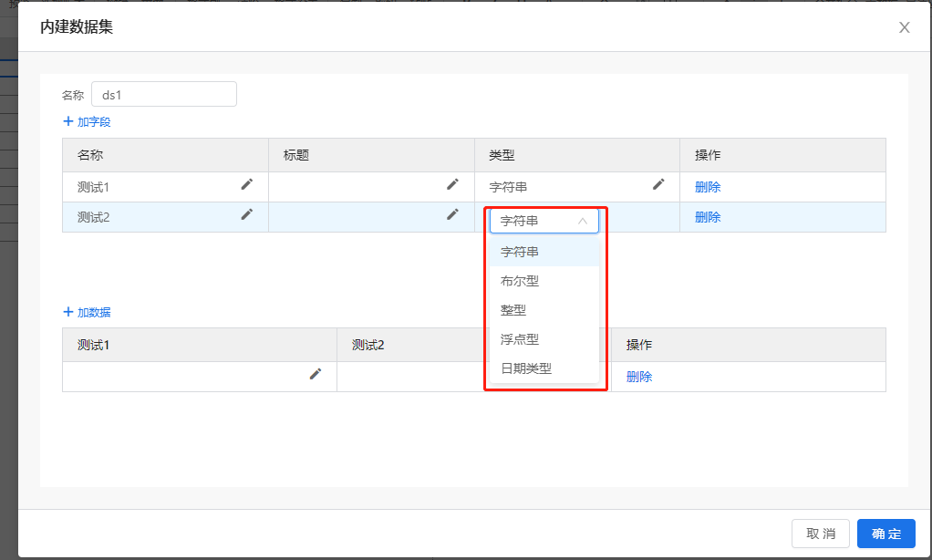Edit the data cell pencil under 测试1 column
The image size is (932, 560).
coord(316,374)
